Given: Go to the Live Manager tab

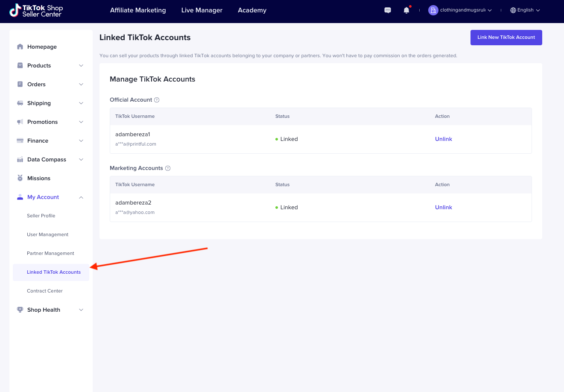Looking at the screenshot, I should pyautogui.click(x=202, y=10).
